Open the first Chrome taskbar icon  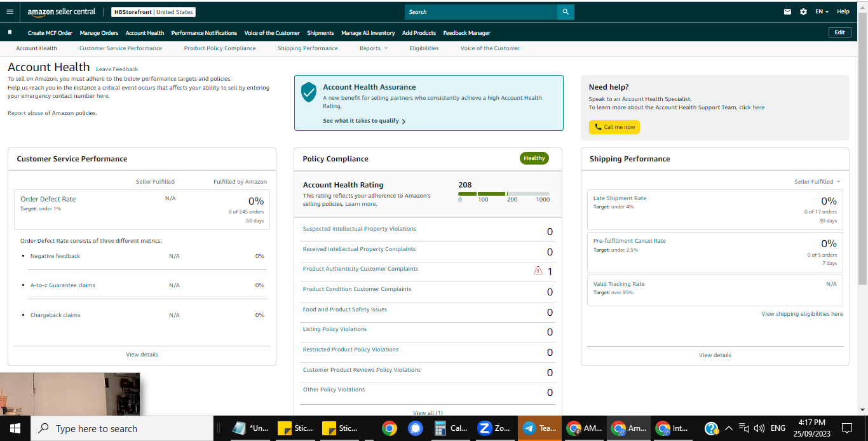point(390,428)
